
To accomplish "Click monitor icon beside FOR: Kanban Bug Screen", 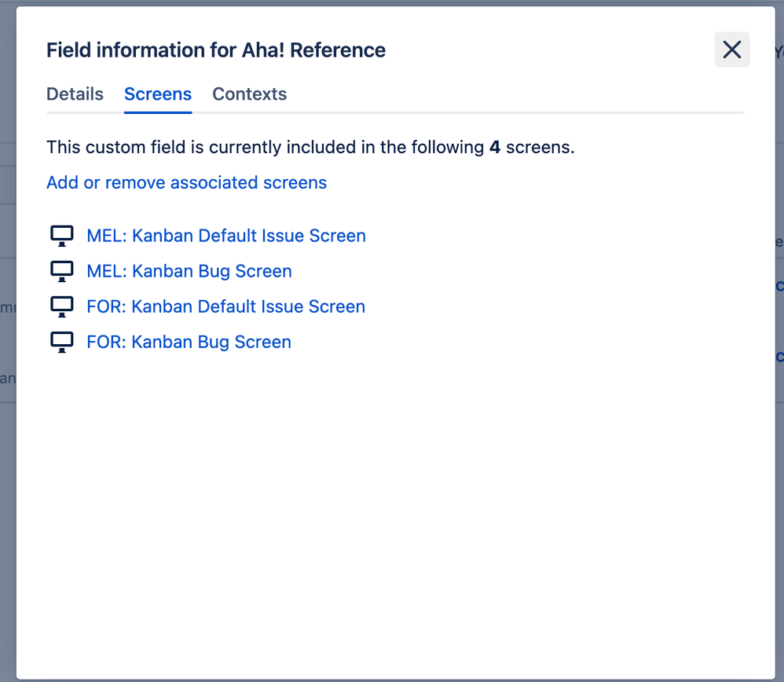I will [x=61, y=343].
